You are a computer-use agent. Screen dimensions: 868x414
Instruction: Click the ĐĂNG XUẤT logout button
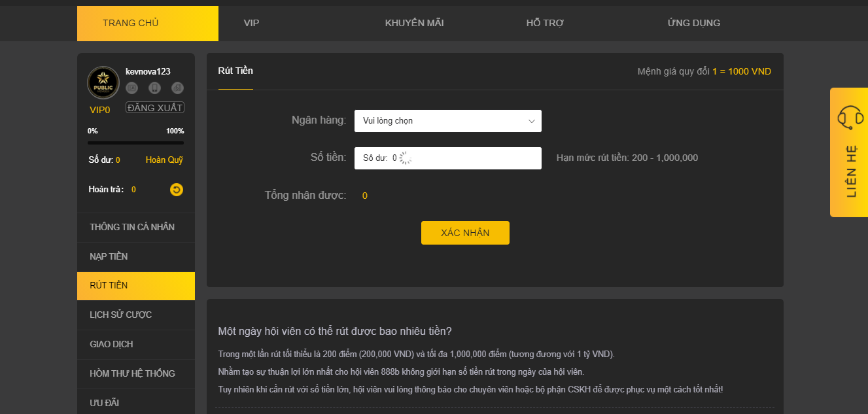tap(155, 108)
